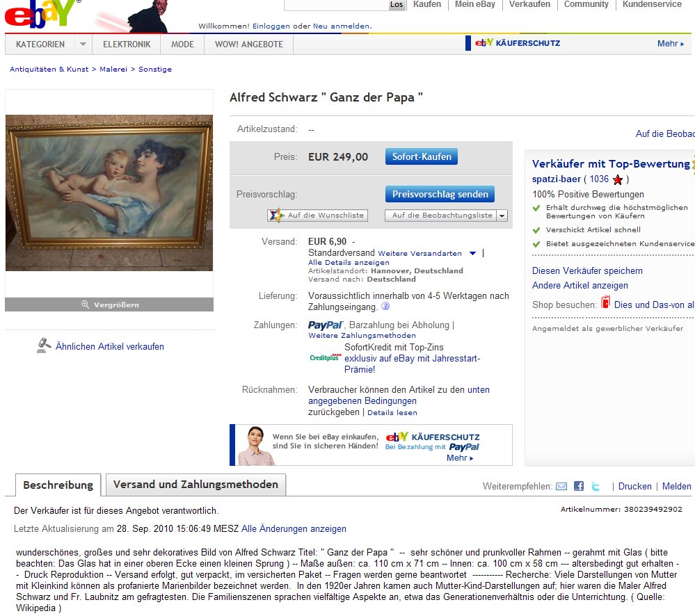Switch to Versand und Zahlungsmethoden tab

(x=195, y=485)
